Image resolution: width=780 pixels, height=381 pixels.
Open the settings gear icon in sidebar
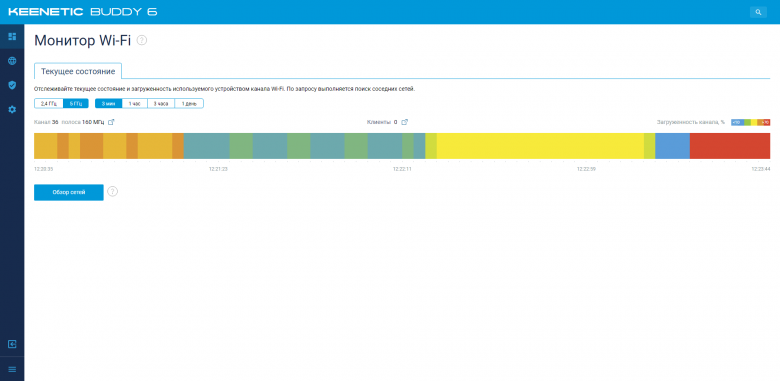coord(12,109)
